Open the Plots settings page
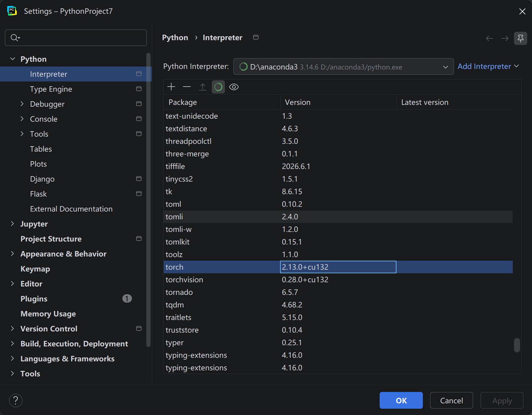The height and width of the screenshot is (415, 532). 38,164
